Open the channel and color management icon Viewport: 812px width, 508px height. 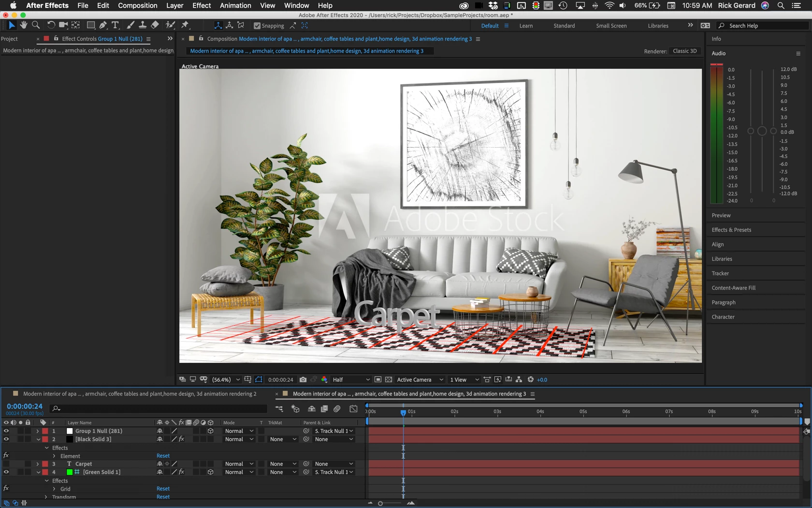(x=324, y=380)
